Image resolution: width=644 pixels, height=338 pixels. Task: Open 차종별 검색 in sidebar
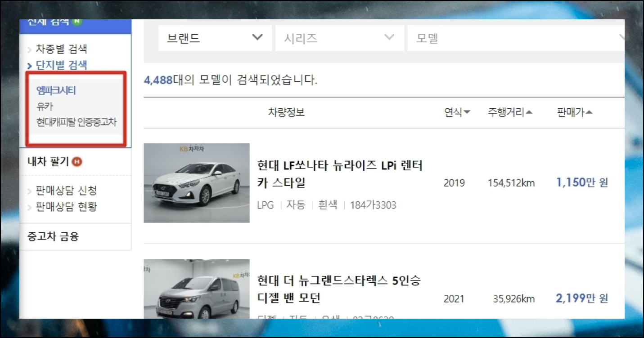(61, 49)
